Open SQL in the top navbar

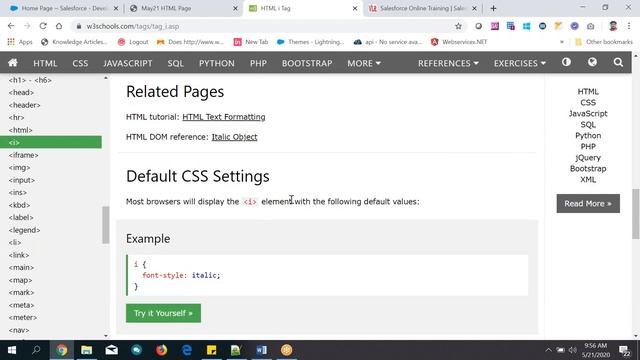click(x=176, y=63)
